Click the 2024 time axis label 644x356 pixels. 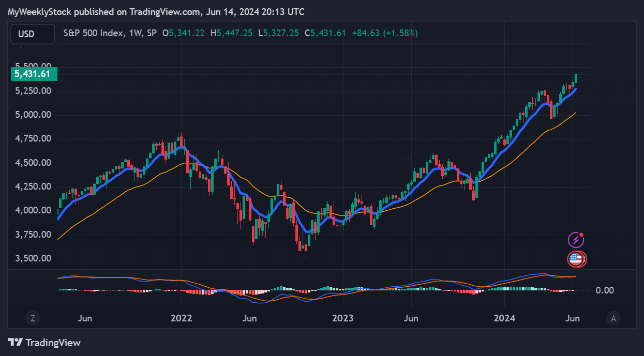pyautogui.click(x=504, y=318)
